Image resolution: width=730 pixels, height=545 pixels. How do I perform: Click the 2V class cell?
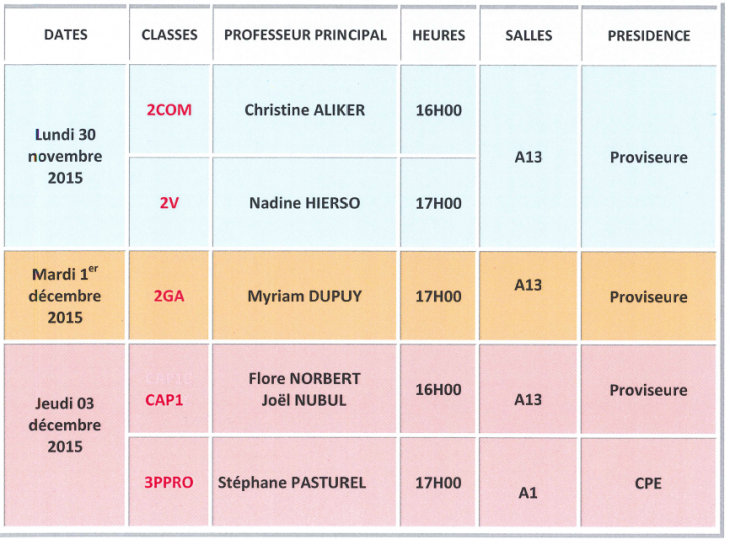point(169,203)
